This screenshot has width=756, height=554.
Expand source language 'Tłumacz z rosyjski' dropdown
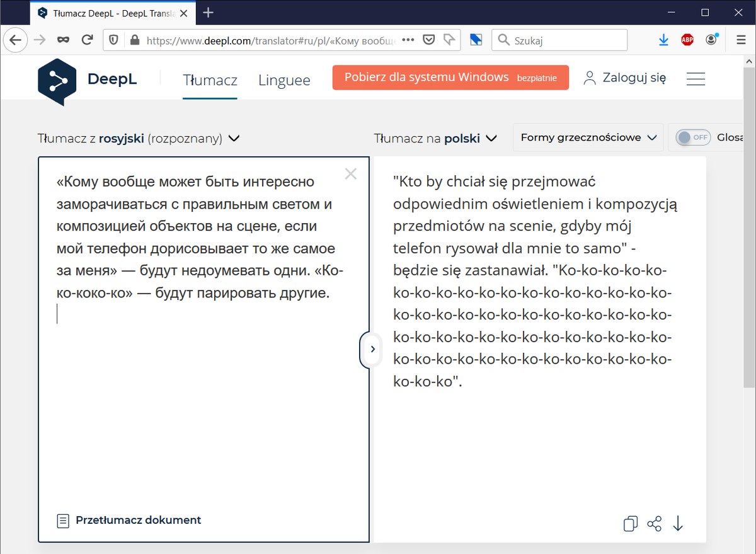139,138
